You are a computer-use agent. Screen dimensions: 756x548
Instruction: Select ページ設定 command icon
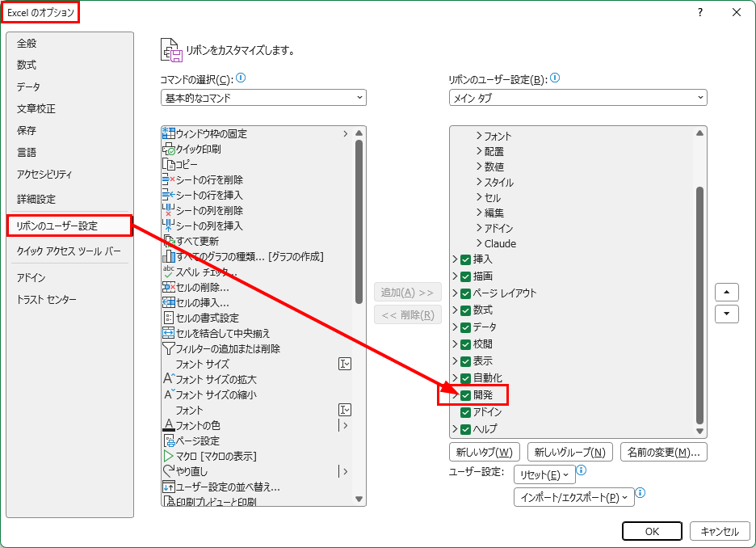(x=168, y=441)
